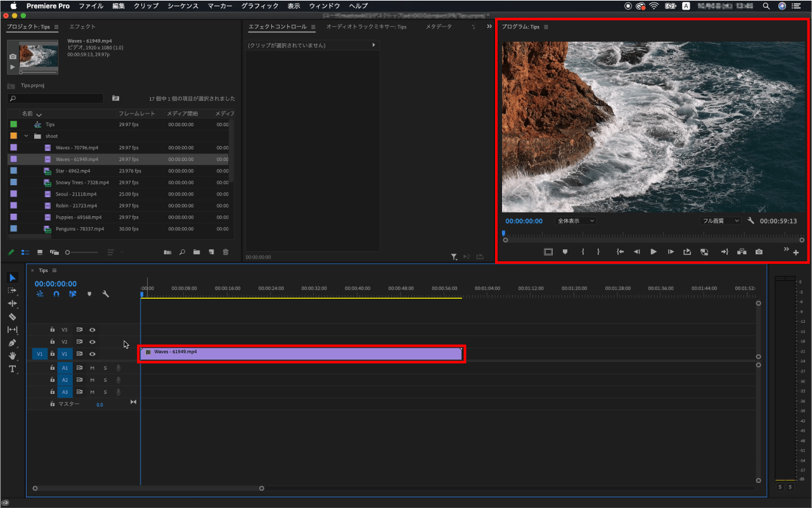
Task: Toggle lock on V3 track
Action: tap(53, 330)
